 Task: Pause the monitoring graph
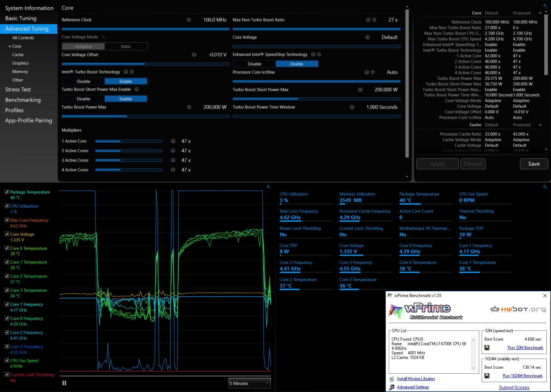pyautogui.click(x=64, y=383)
